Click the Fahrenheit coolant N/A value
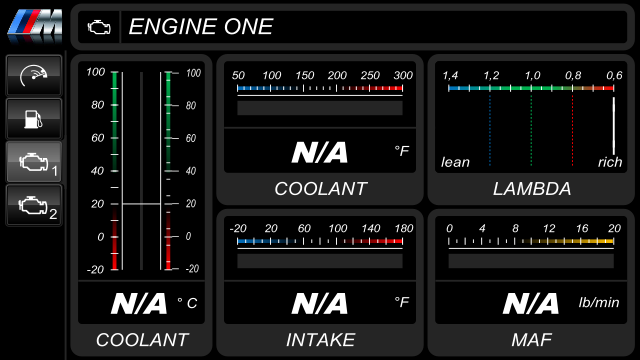This screenshot has width=640, height=360. click(320, 153)
